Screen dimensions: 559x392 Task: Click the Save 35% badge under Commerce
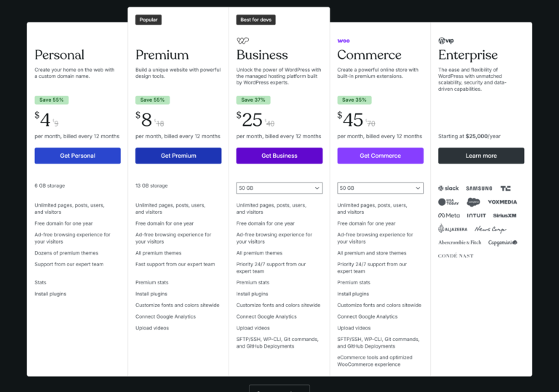tap(354, 100)
